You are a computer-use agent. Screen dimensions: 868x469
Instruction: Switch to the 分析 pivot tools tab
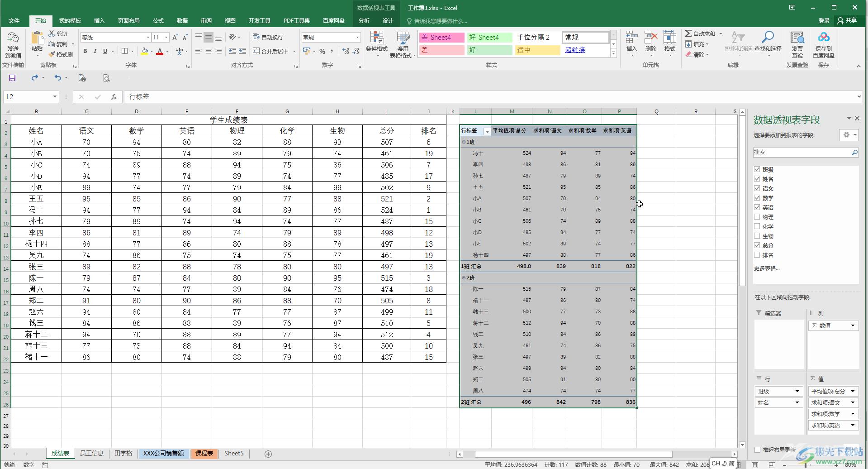tap(364, 21)
